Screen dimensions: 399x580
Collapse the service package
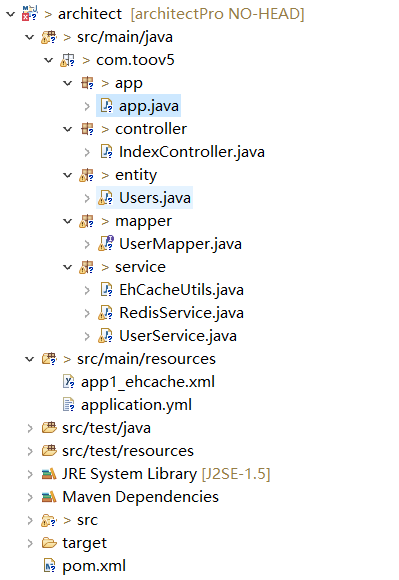[x=68, y=267]
